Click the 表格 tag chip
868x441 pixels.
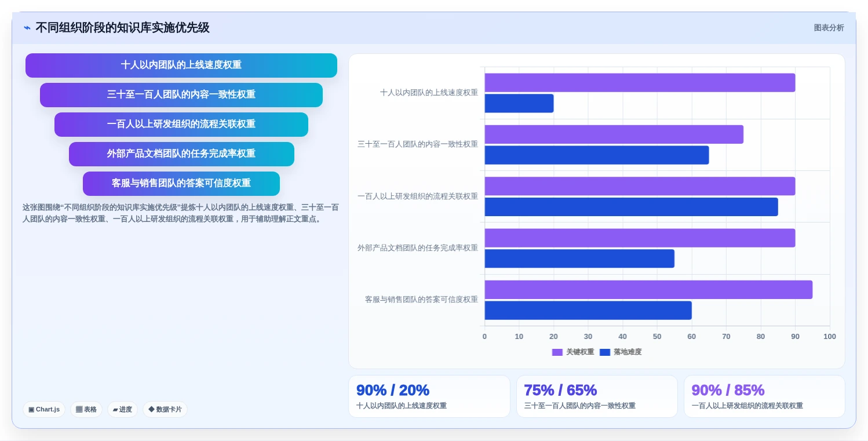pos(86,409)
